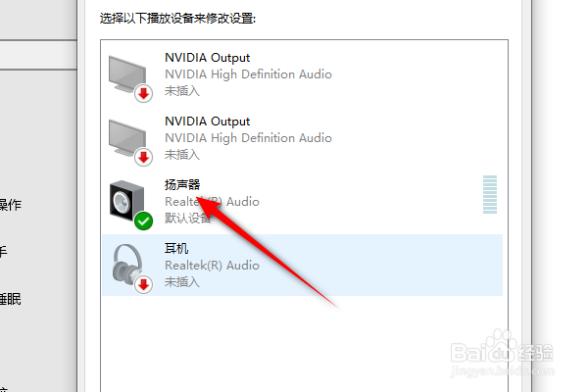Click the speaker volume level meter
The height and width of the screenshot is (392, 588).
(491, 194)
